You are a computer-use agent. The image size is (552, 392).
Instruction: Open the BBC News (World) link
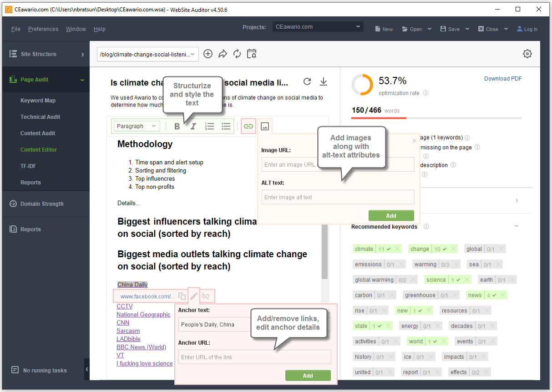click(141, 347)
